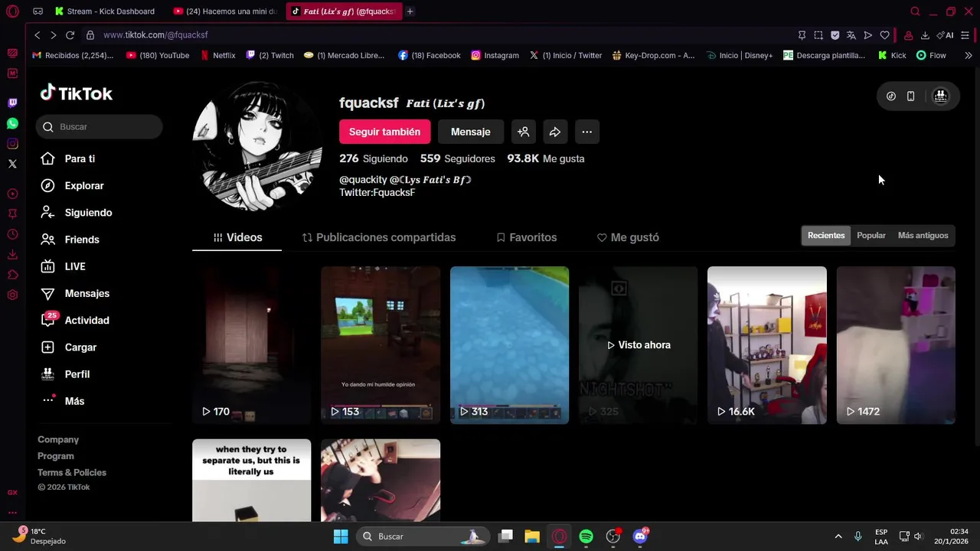Open a new browser tab
The width and height of the screenshot is (980, 551).
(x=410, y=11)
